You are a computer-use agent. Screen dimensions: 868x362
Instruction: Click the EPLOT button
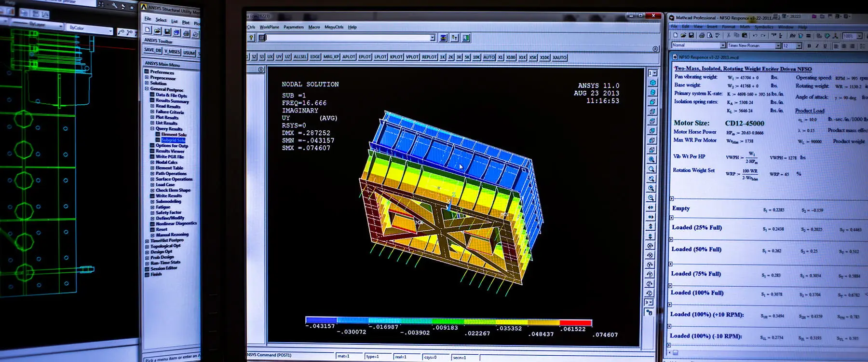pos(365,57)
